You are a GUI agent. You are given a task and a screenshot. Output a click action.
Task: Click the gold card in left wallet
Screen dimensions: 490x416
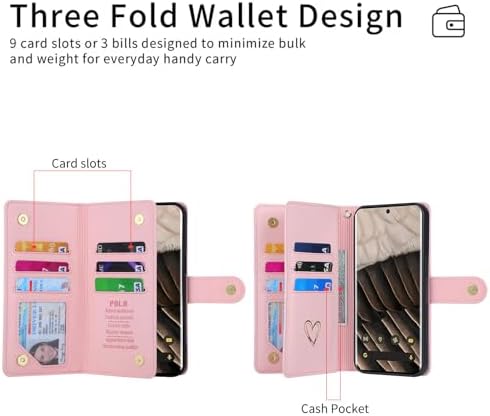[x=42, y=247]
